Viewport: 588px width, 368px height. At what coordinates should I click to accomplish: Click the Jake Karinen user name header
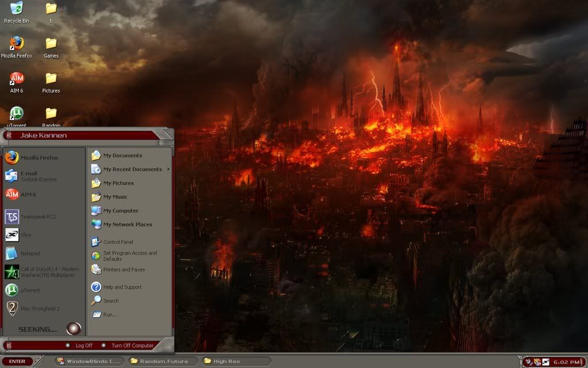click(x=44, y=136)
